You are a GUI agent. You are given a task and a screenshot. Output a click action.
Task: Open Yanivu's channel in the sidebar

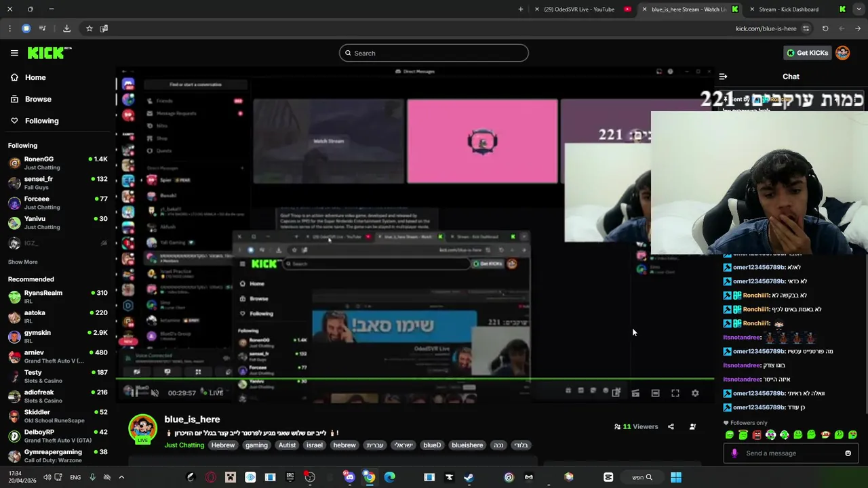point(58,222)
